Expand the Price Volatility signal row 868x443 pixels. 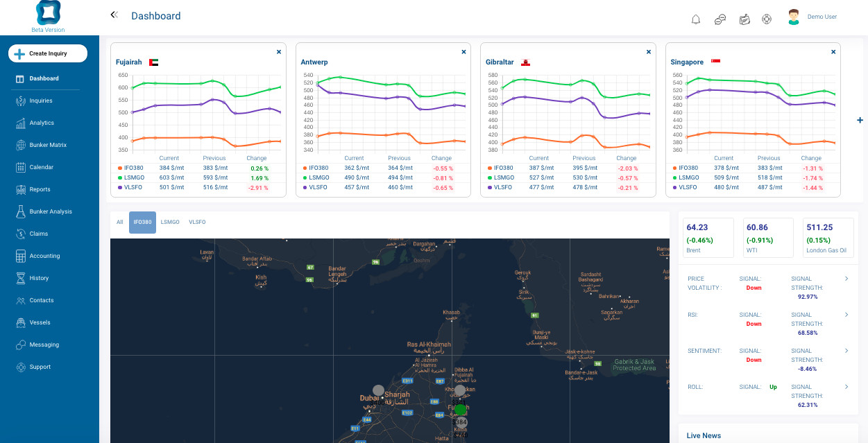click(x=846, y=279)
